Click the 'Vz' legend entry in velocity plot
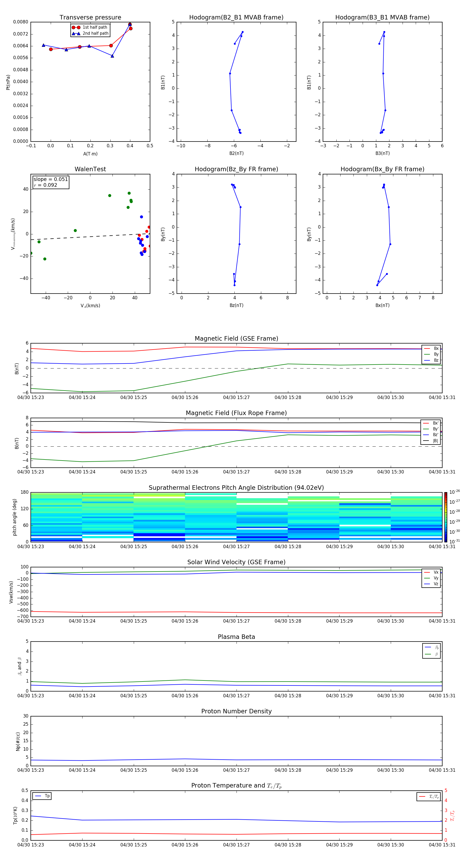 (x=431, y=584)
